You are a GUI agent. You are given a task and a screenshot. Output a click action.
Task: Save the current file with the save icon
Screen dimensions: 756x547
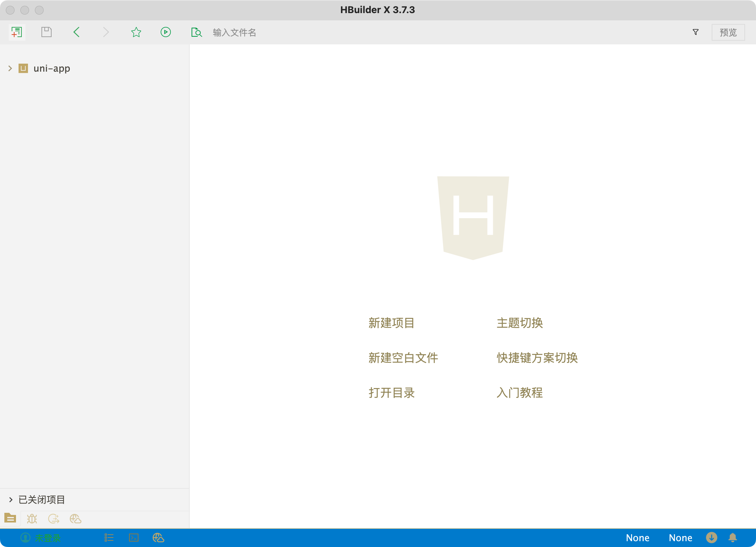coord(47,32)
